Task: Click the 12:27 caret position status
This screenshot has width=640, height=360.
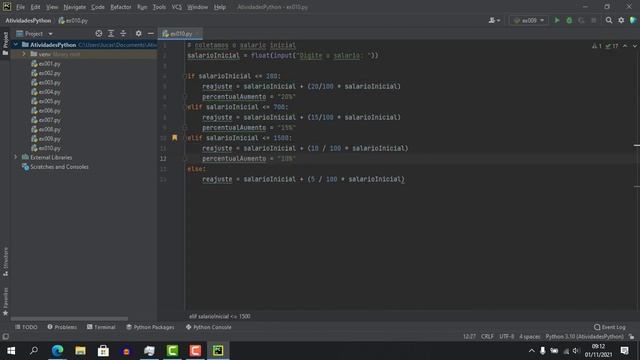Action: (469, 337)
